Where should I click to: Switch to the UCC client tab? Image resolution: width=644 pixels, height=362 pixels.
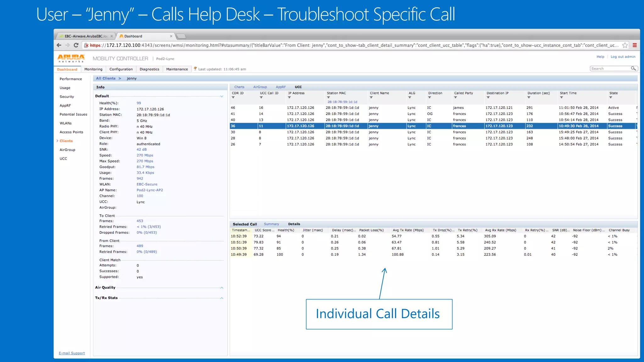click(x=298, y=87)
